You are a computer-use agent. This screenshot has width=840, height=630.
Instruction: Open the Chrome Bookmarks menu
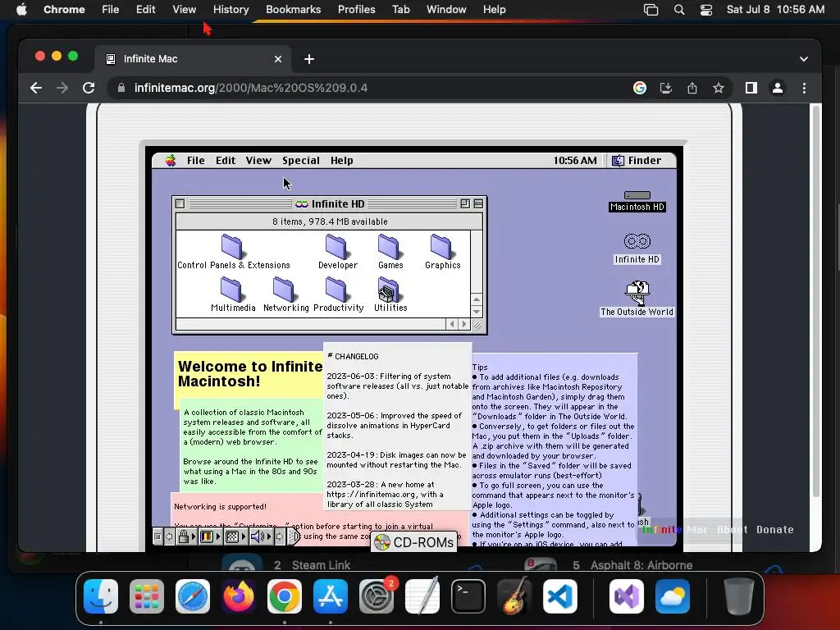point(294,9)
